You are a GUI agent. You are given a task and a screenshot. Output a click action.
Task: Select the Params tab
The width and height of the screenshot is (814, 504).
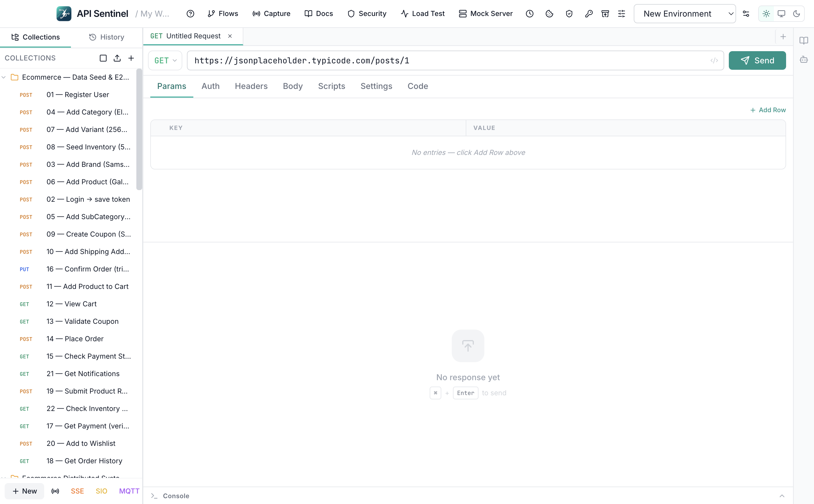172,86
